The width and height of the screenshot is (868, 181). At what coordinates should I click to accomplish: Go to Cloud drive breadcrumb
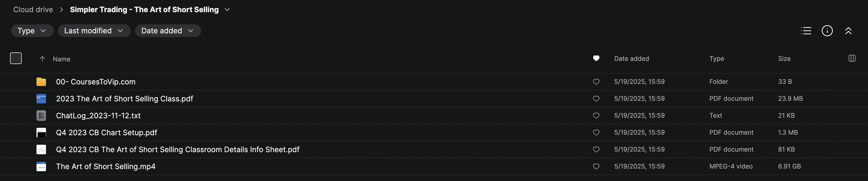[33, 10]
